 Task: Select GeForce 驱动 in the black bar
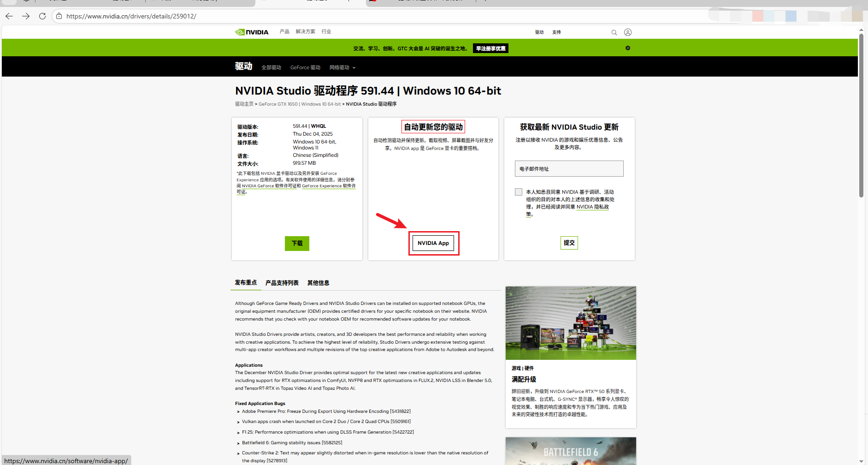tap(305, 67)
